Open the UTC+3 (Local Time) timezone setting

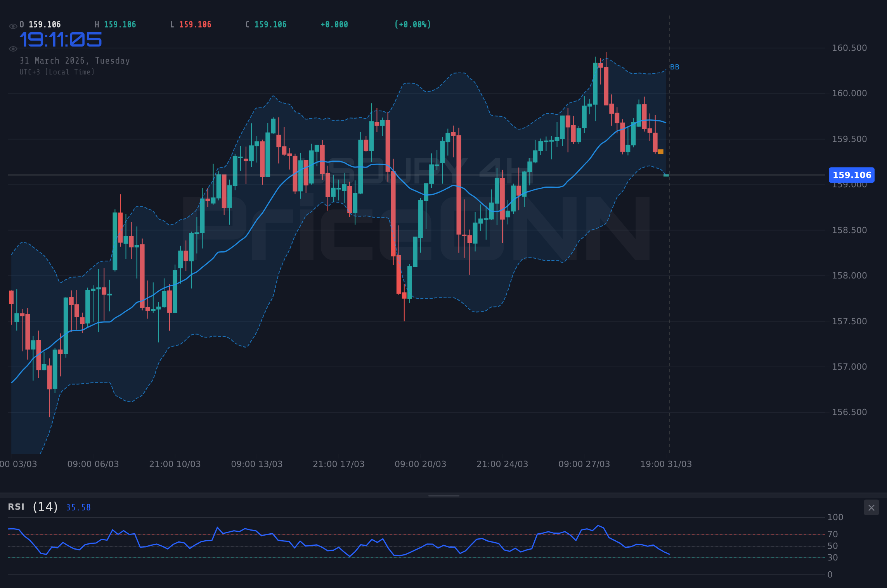57,72
